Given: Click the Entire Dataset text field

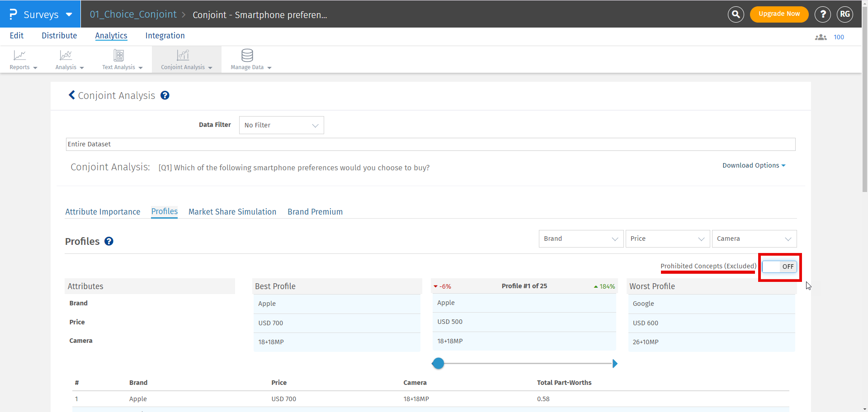Looking at the screenshot, I should pos(430,144).
